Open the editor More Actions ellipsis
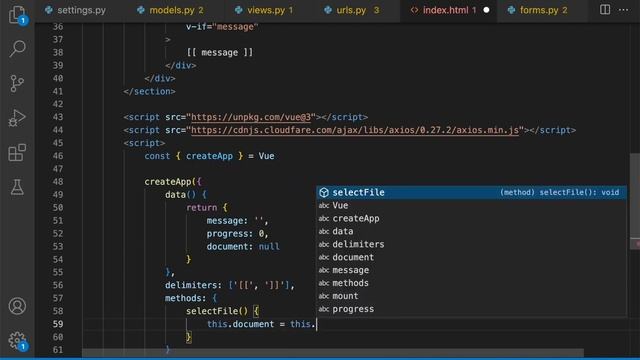 tap(624, 10)
